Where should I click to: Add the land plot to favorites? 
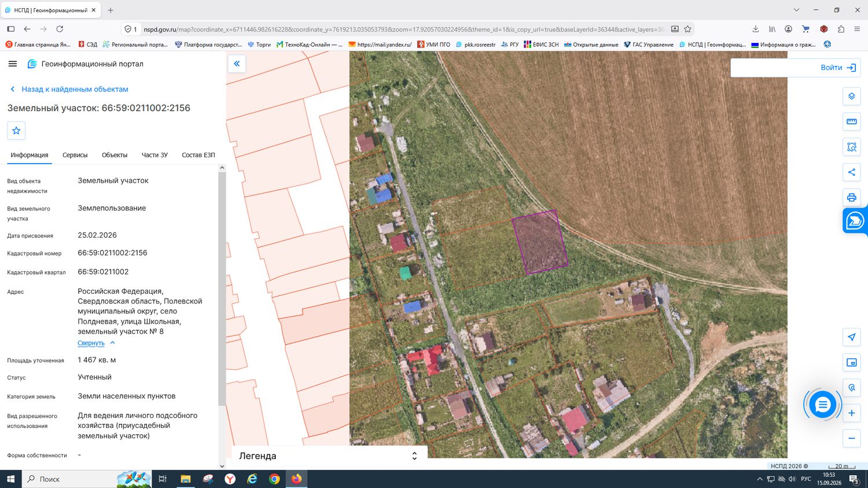tap(16, 131)
